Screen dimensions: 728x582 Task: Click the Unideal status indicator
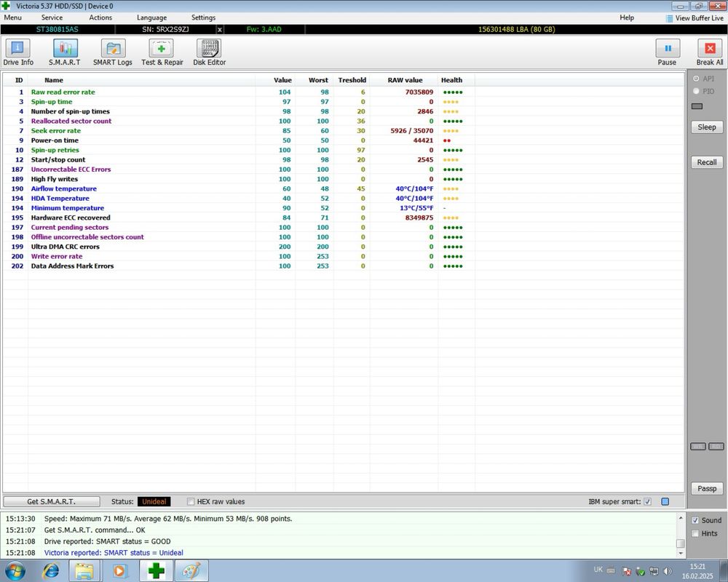[x=154, y=502]
